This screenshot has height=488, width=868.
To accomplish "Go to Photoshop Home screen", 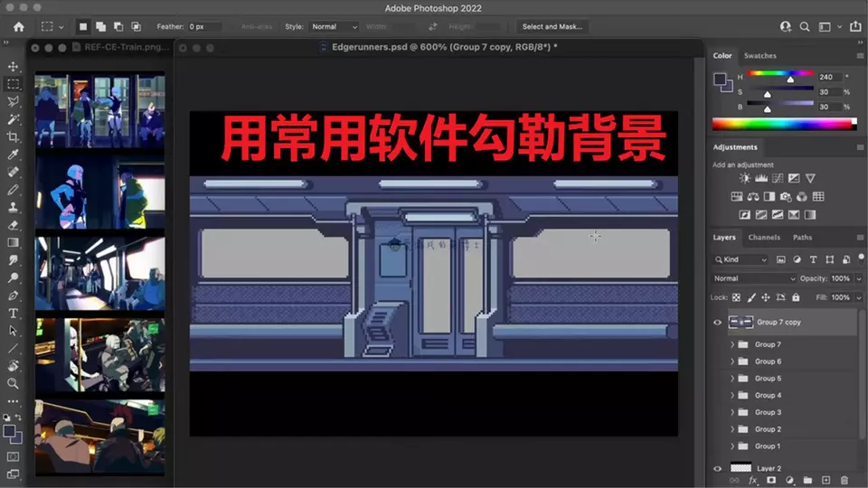I will coord(19,26).
